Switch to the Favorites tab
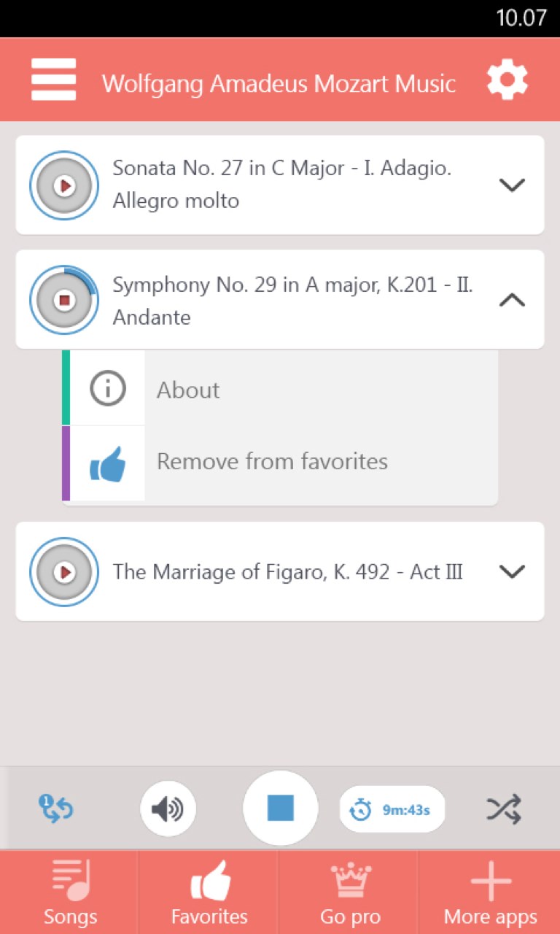This screenshot has height=934, width=560. pyautogui.click(x=209, y=892)
